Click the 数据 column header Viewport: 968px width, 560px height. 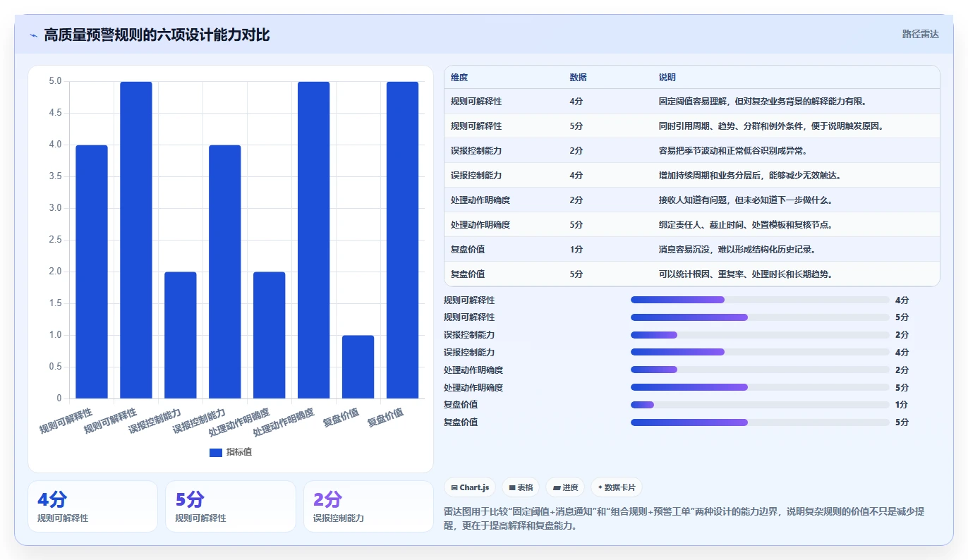pyautogui.click(x=578, y=78)
